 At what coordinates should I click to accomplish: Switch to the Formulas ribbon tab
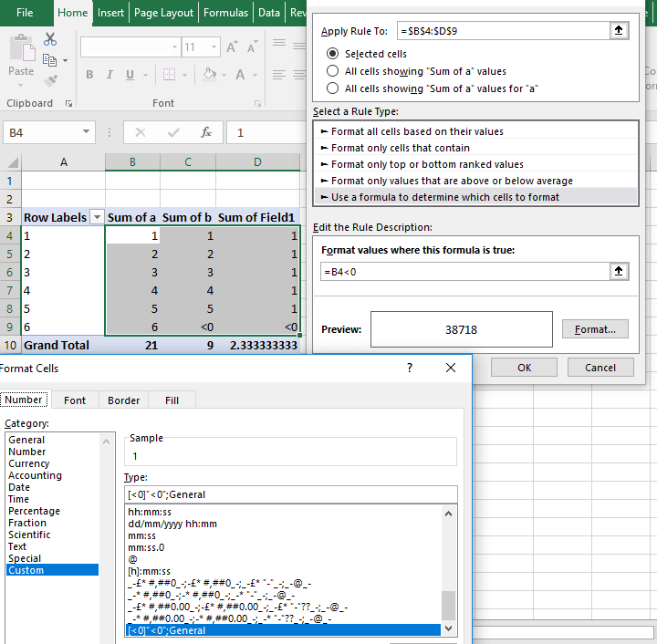pos(225,13)
